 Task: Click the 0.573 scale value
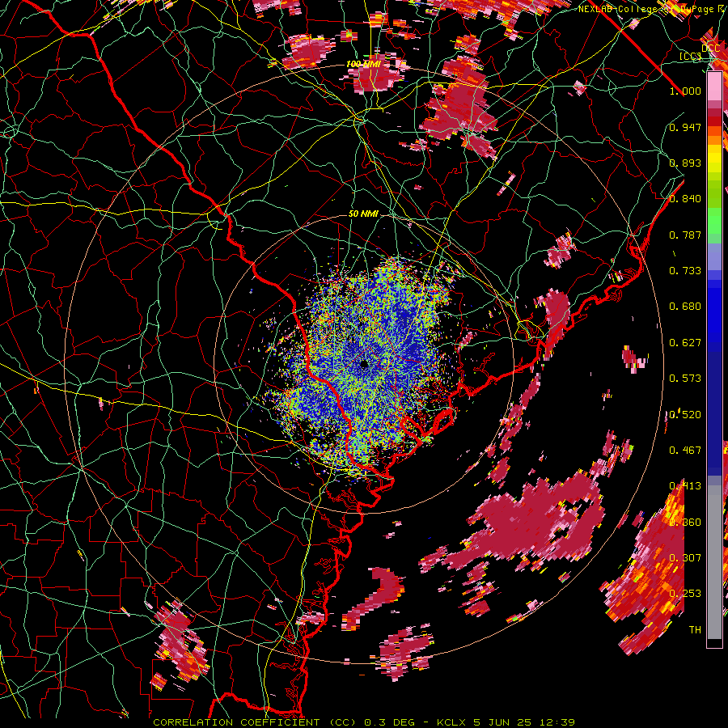pyautogui.click(x=685, y=379)
